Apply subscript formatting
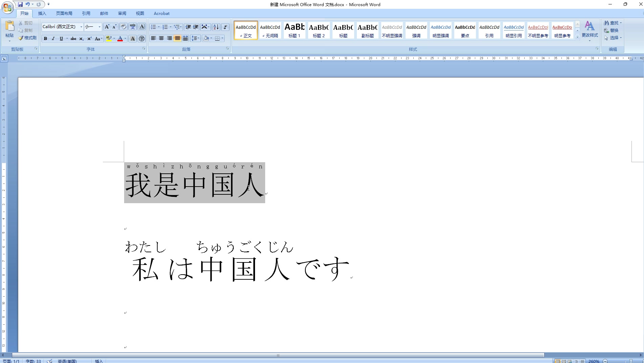Screen dimensions: 644x363 click(81, 39)
